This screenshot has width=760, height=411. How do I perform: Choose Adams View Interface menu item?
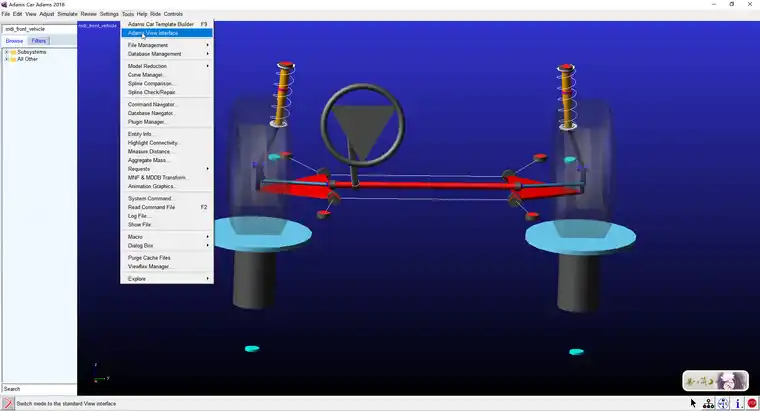[x=167, y=33]
